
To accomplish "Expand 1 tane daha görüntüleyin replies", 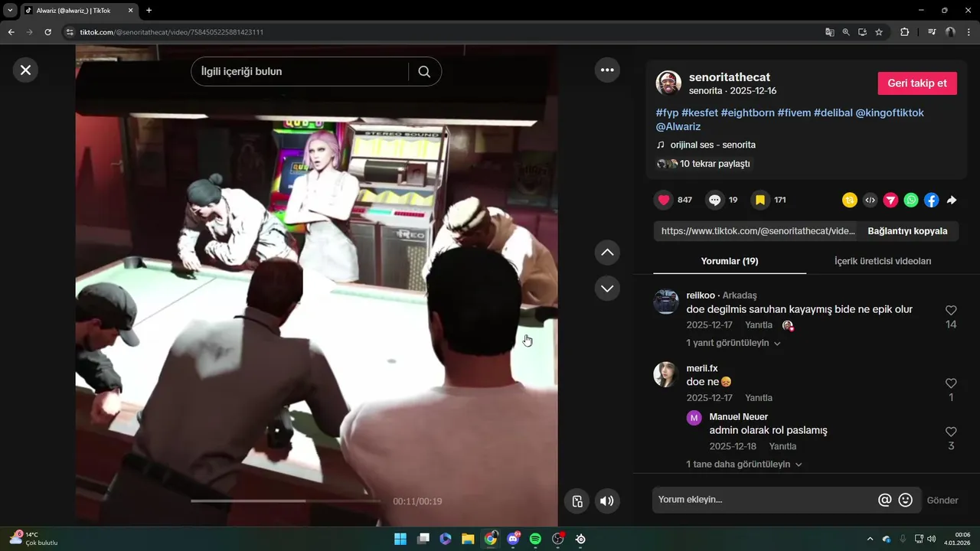I will point(744,465).
